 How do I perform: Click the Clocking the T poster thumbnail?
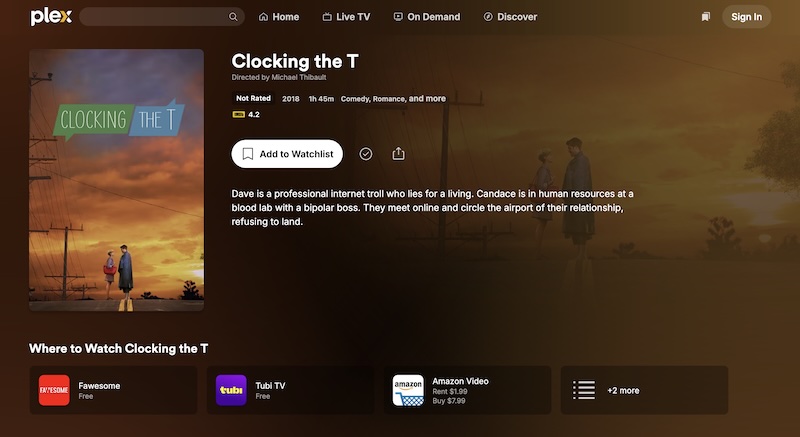tap(116, 180)
